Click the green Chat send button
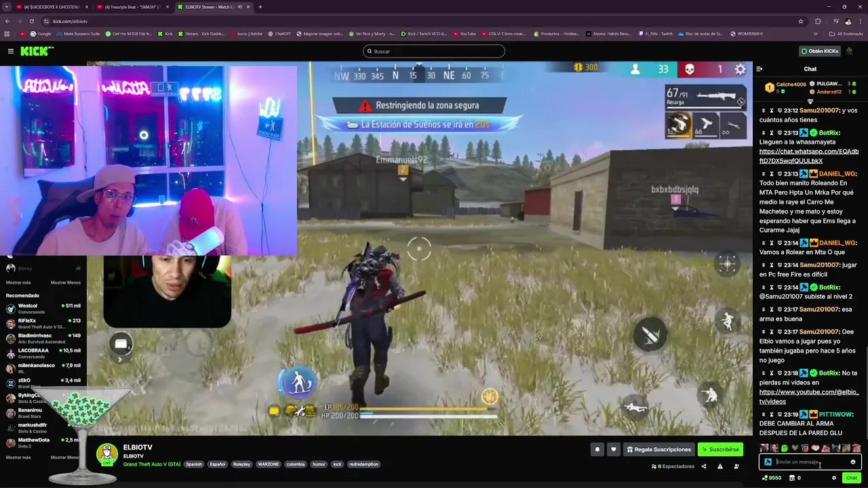The image size is (868, 488). pyautogui.click(x=852, y=478)
